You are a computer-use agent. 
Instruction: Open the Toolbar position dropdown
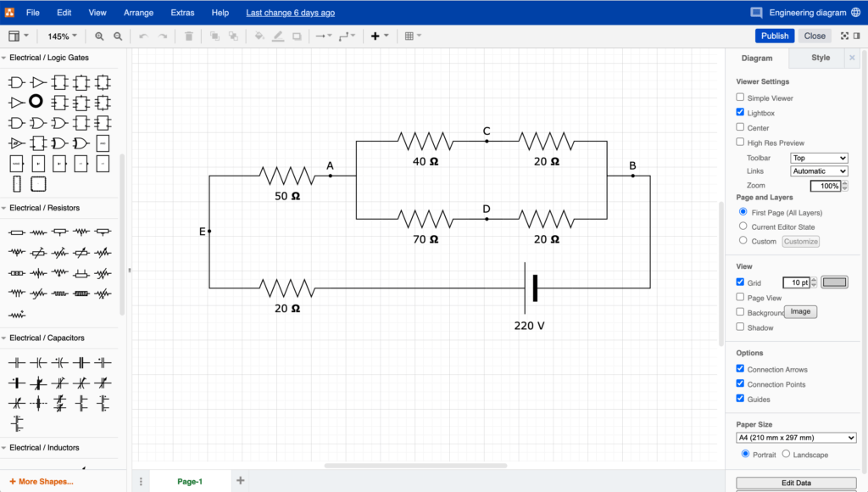[819, 158]
